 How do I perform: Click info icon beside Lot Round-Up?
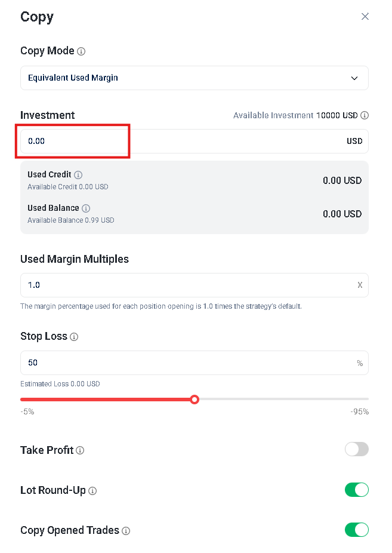(x=92, y=491)
